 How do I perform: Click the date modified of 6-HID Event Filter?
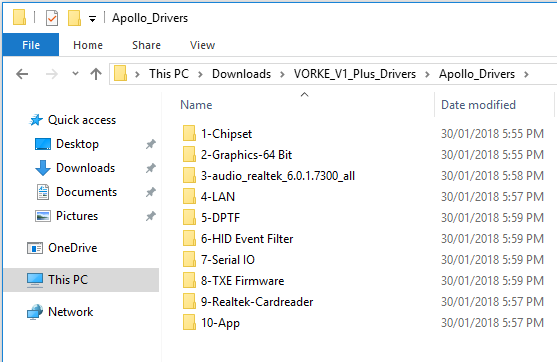click(492, 239)
